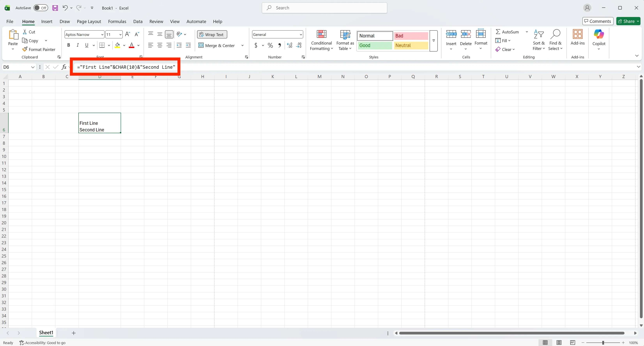Open the Merge & Center dropdown arrow
Screen dimensions: 644x346
[242, 45]
